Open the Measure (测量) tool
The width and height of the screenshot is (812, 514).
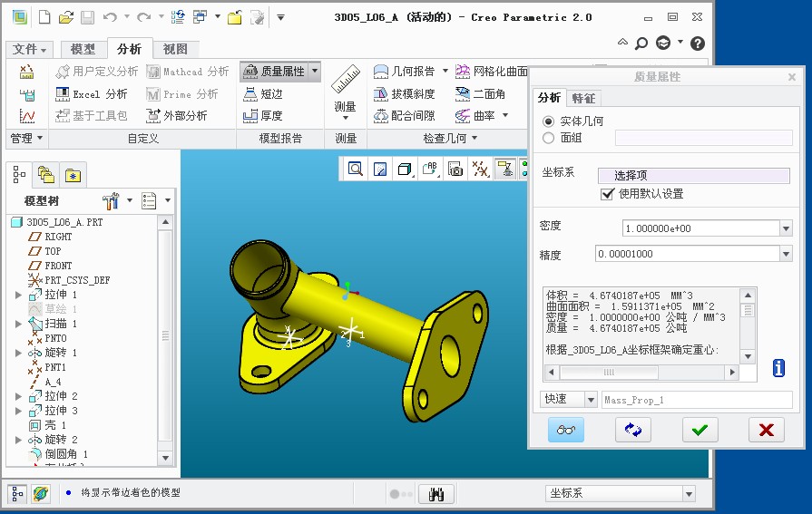[x=345, y=92]
